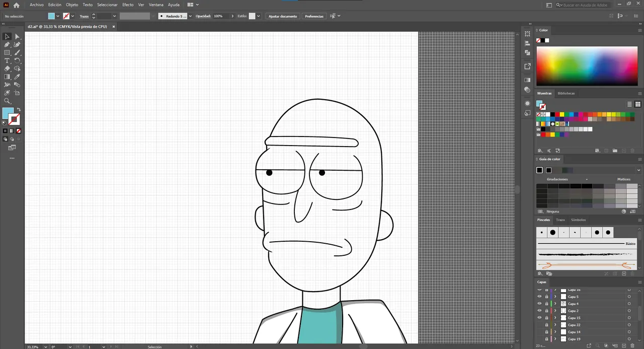Select the Artboard tool
644x349 pixels.
point(17,93)
